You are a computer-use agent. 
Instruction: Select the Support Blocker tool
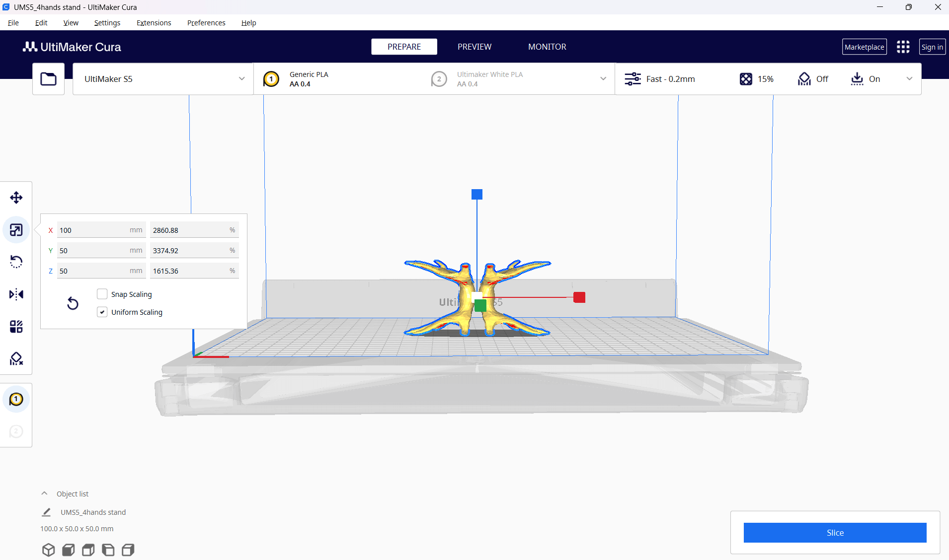[x=16, y=358]
